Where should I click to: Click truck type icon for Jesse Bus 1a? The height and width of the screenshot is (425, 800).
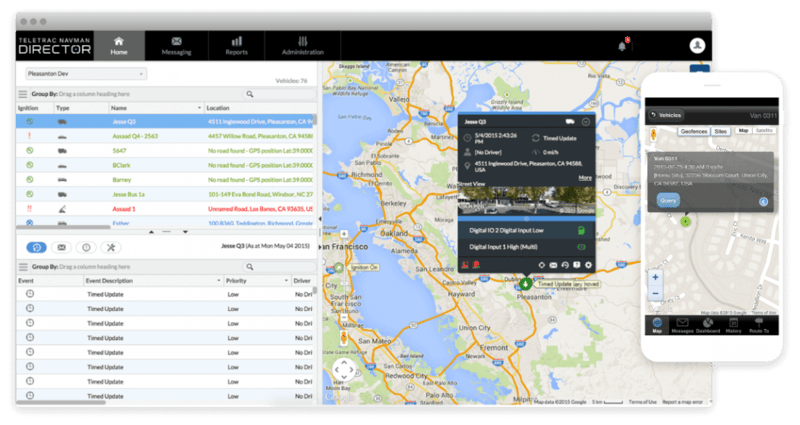pos(62,194)
